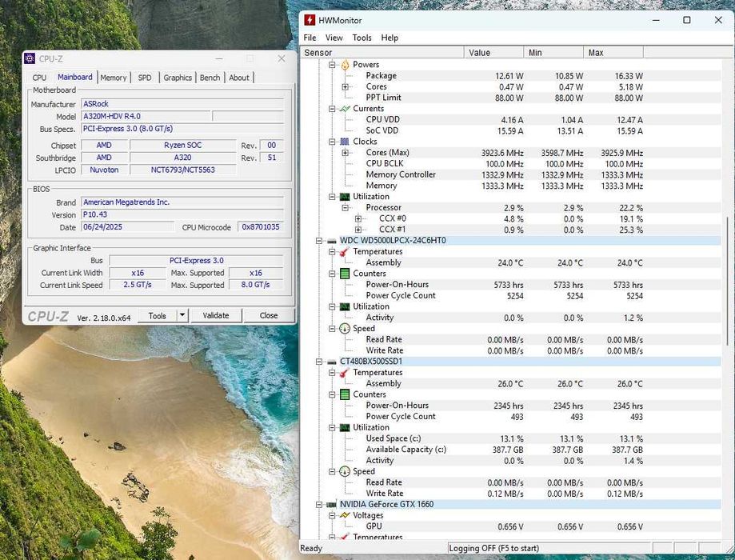
Task: Open the HWMonitor File menu
Action: [x=310, y=38]
